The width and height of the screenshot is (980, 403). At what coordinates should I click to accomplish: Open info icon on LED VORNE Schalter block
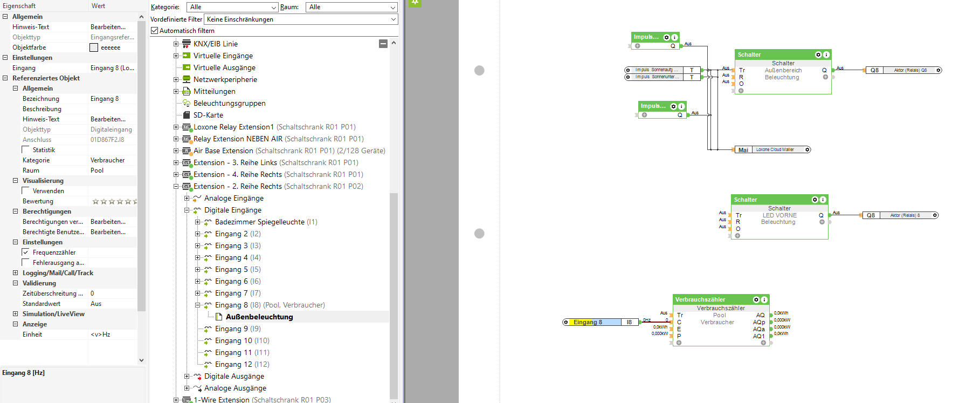pyautogui.click(x=823, y=200)
